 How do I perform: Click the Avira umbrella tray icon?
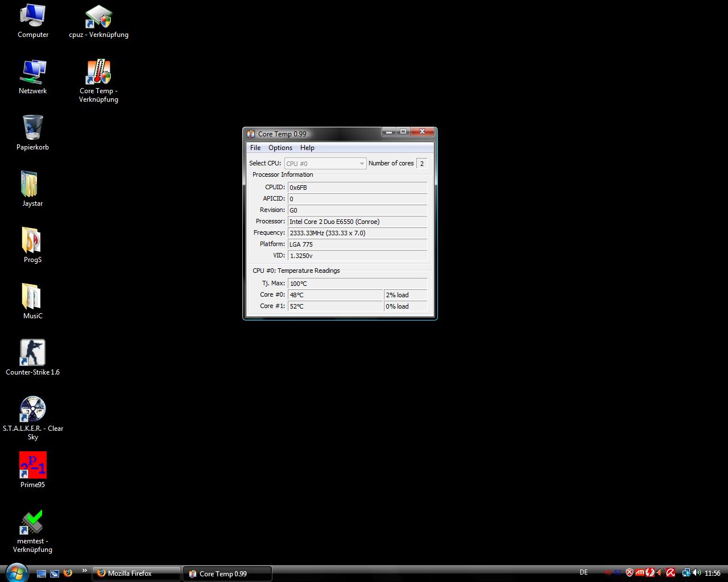[x=671, y=573]
